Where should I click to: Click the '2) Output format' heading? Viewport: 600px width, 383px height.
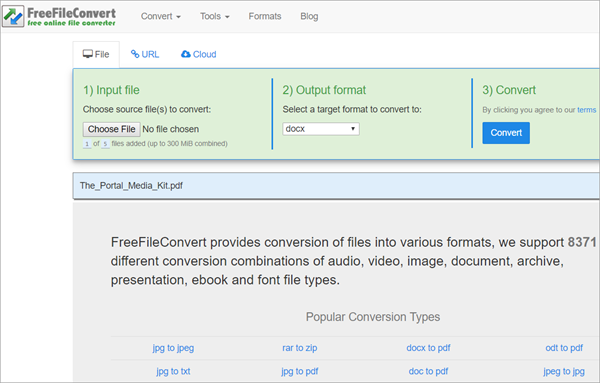point(324,90)
